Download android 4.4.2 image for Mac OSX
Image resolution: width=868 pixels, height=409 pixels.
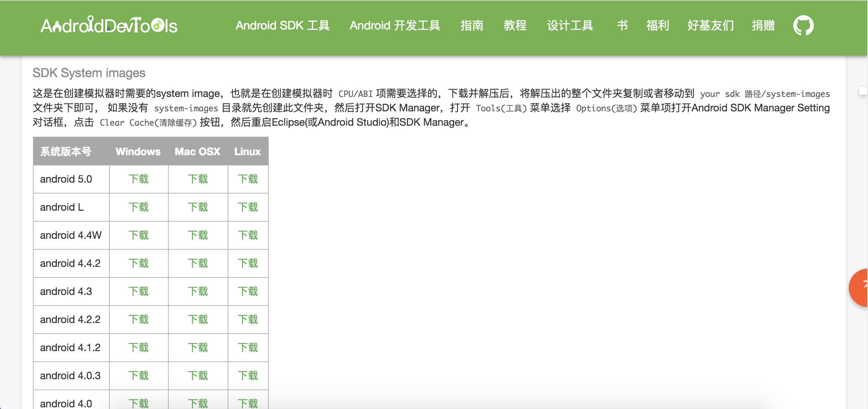tap(198, 263)
